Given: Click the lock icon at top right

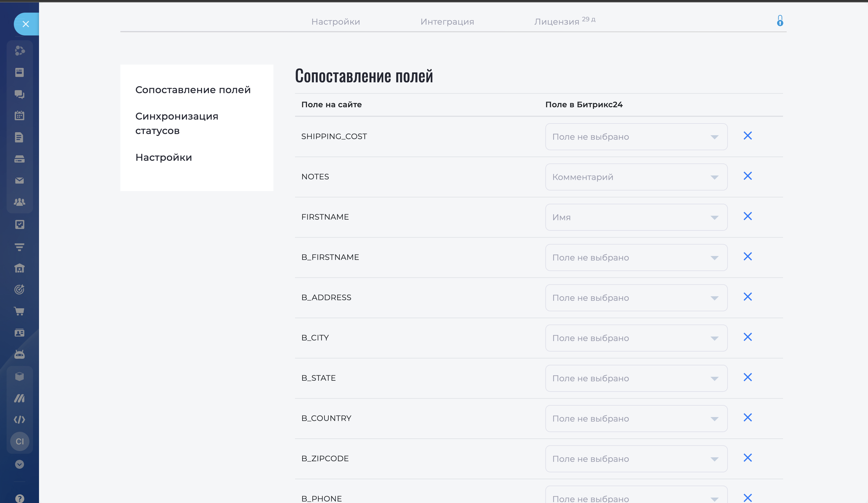Looking at the screenshot, I should (780, 21).
